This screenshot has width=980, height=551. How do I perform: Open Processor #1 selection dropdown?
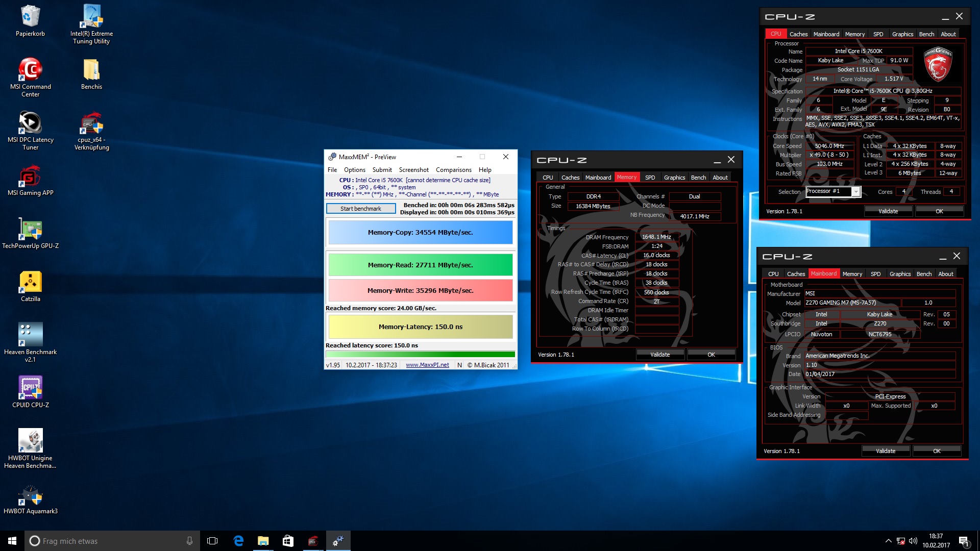[x=856, y=192]
